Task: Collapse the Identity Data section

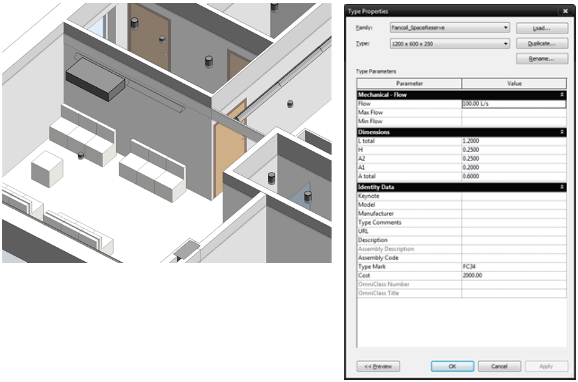Action: point(562,187)
